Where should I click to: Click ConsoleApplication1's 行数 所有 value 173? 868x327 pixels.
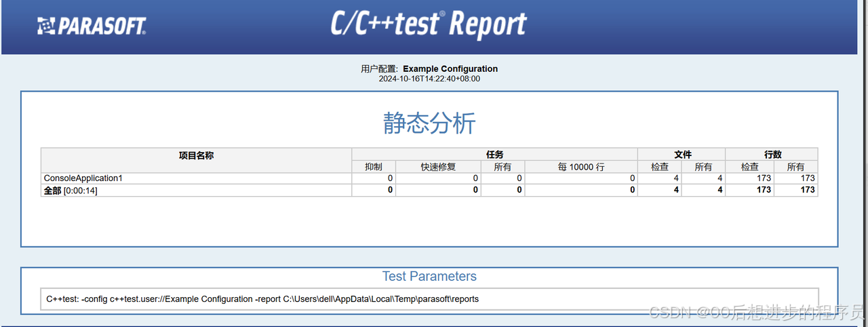tap(807, 178)
